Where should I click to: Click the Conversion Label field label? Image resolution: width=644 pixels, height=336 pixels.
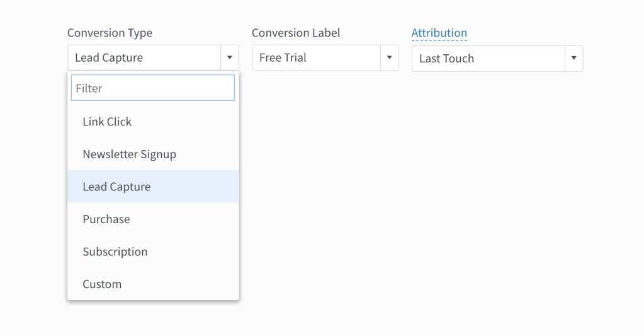(295, 33)
